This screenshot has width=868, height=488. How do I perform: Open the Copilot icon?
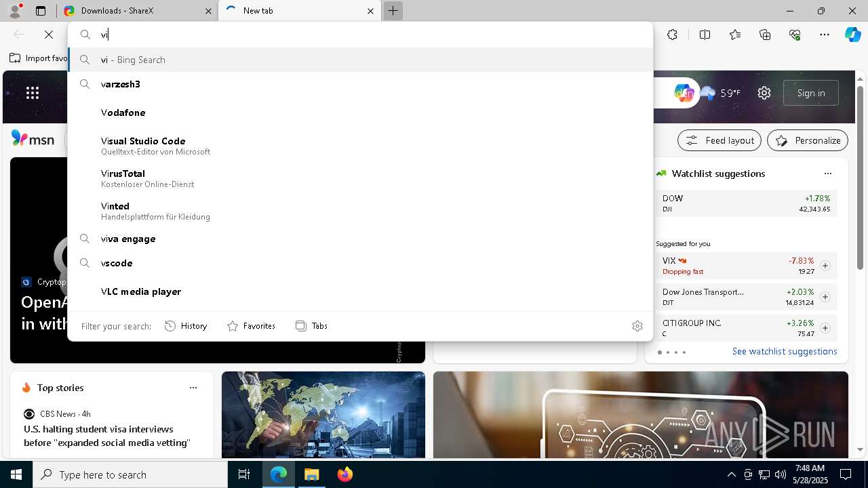852,35
